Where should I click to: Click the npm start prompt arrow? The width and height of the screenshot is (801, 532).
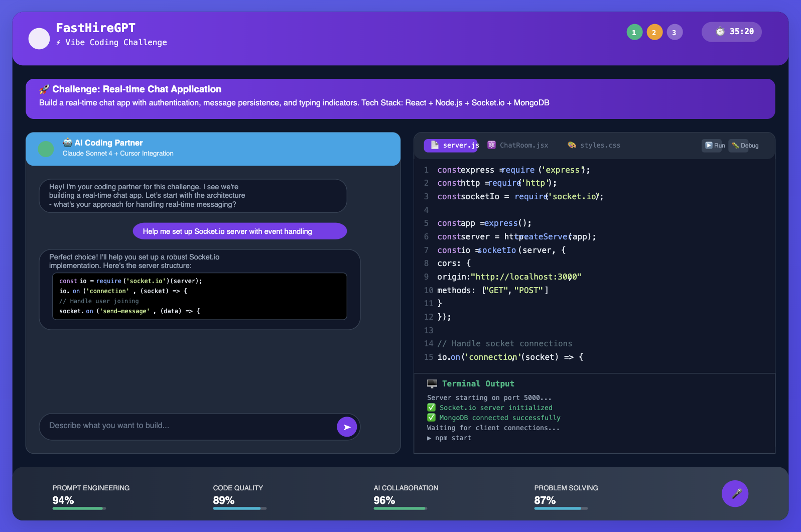tap(429, 438)
